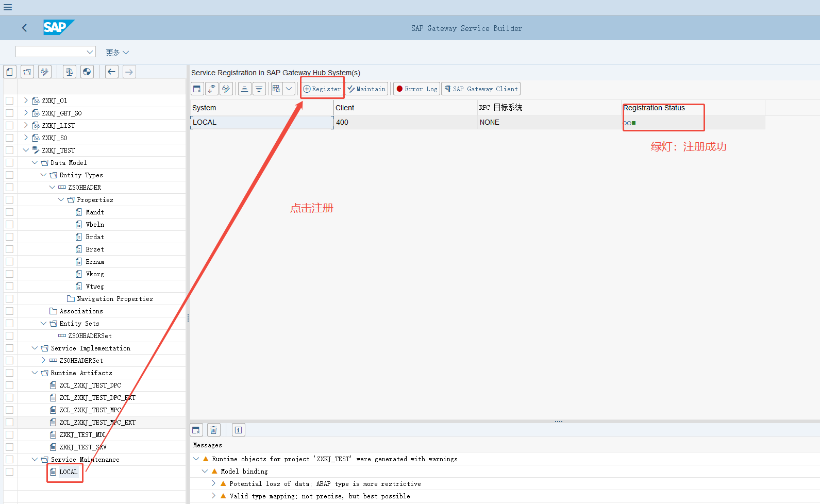Expand the ZXKJ_GET_SO project node
This screenshot has height=504, width=820.
26,112
